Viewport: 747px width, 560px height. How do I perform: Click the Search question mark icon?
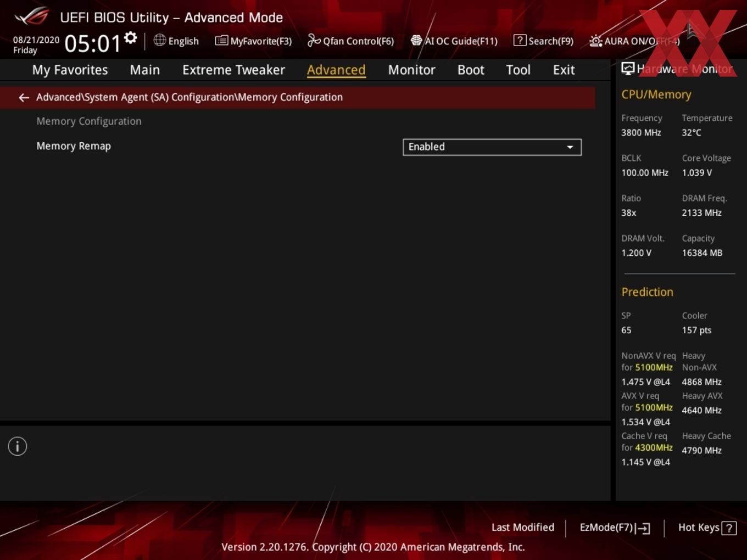(x=520, y=40)
